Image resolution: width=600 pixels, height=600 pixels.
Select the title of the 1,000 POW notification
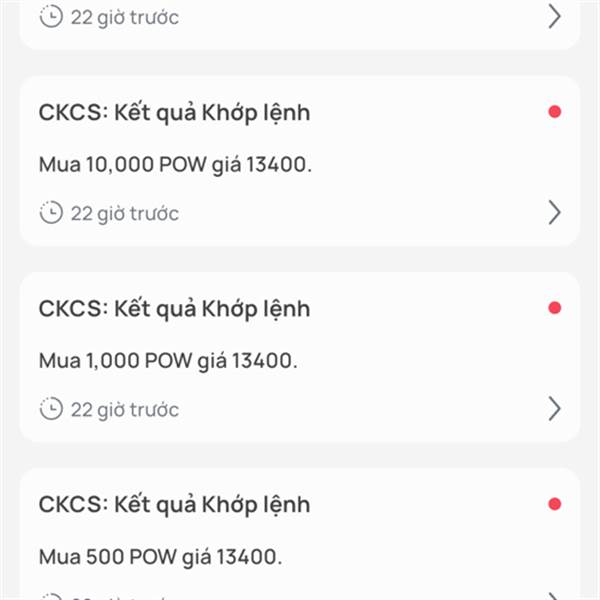[x=174, y=309]
